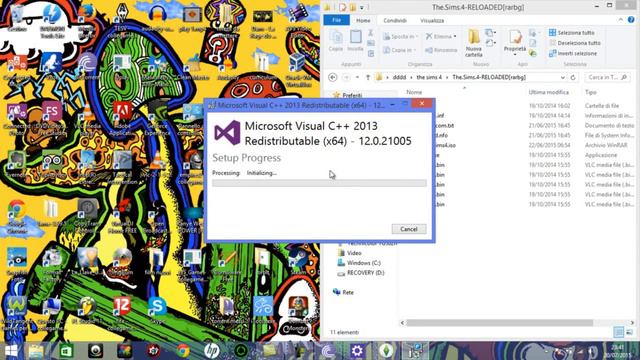Viewport: 640px width, 360px height.
Task: Select Windows (C:) drive in navigation pane
Action: tap(359, 263)
